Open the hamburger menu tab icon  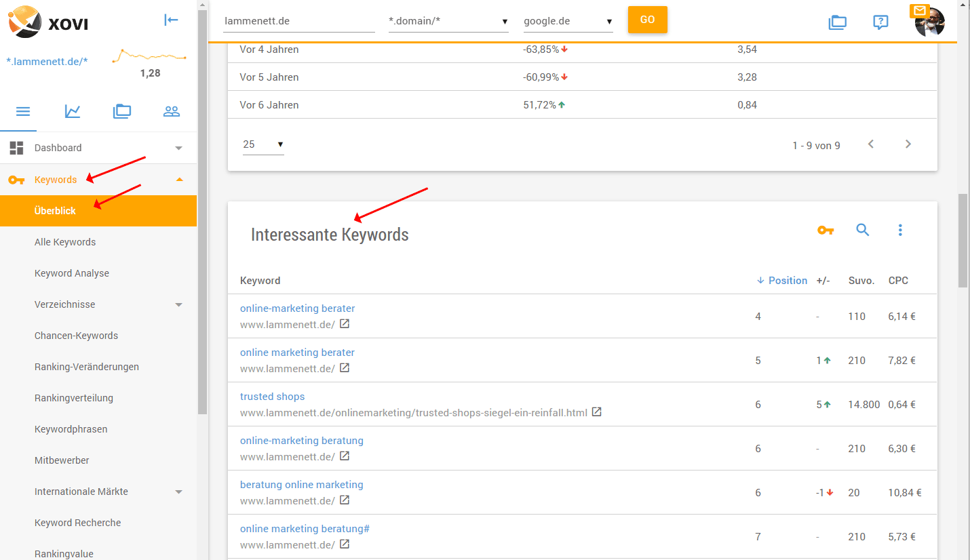[x=23, y=111]
